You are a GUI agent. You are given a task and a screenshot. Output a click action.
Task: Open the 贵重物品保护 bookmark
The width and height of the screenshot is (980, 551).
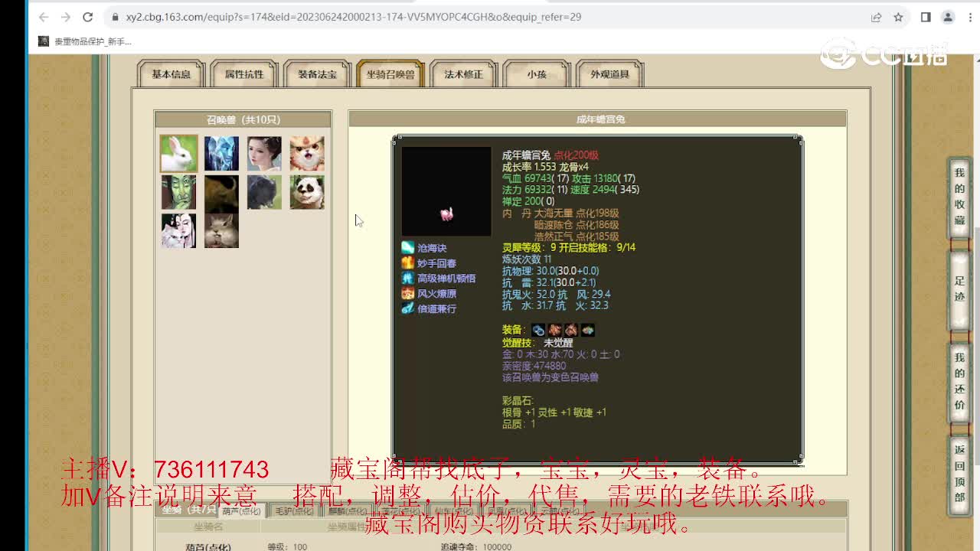(85, 41)
